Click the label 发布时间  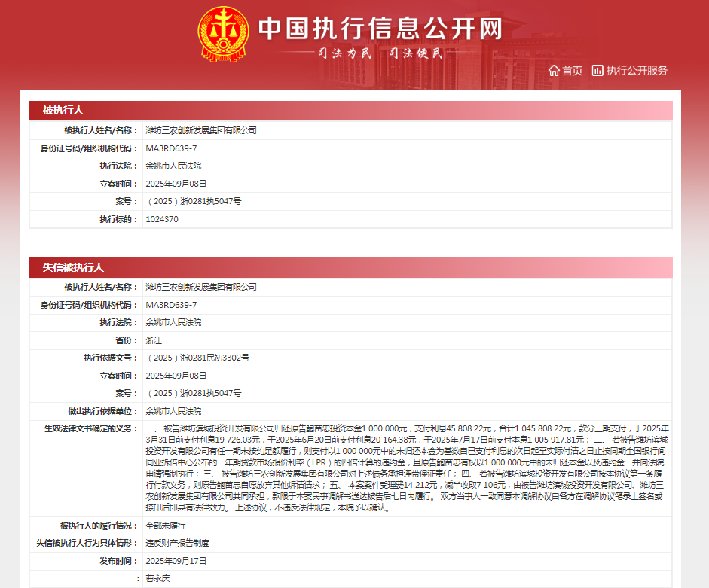(118, 561)
